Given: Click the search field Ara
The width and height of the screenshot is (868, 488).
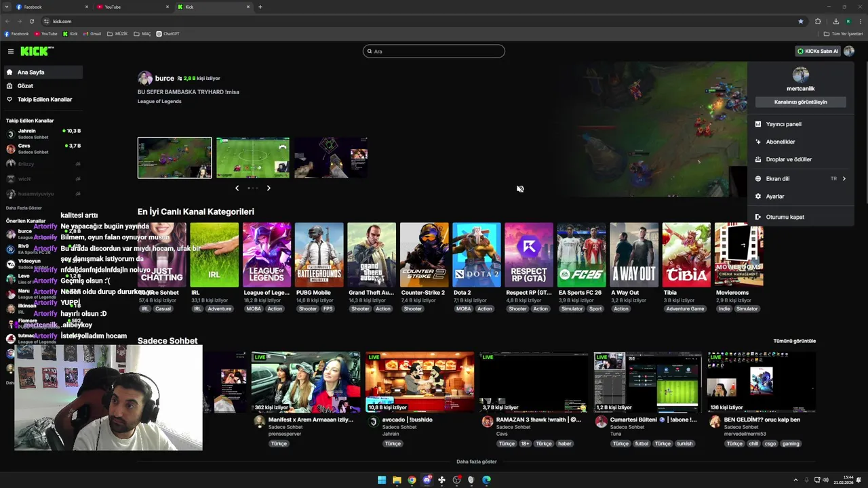Looking at the screenshot, I should pyautogui.click(x=434, y=51).
